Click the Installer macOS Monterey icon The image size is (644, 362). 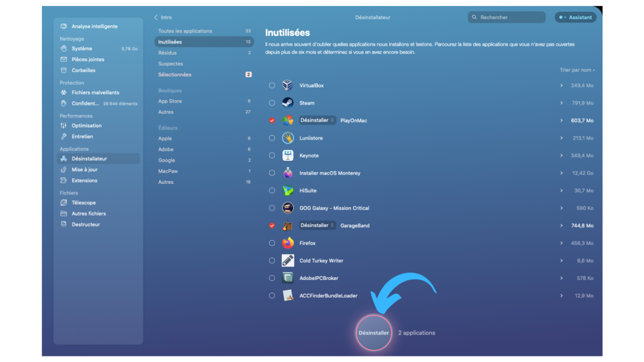[288, 173]
